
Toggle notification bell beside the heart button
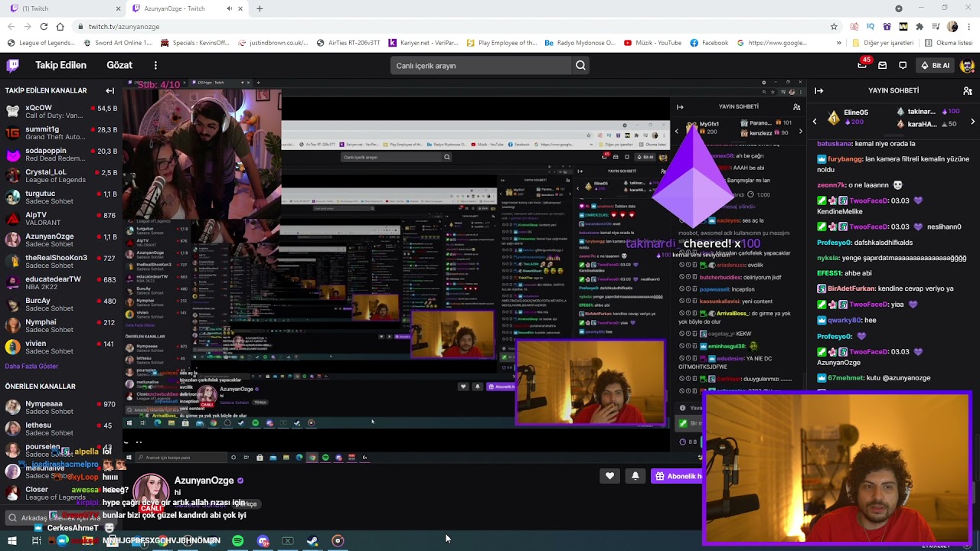635,476
